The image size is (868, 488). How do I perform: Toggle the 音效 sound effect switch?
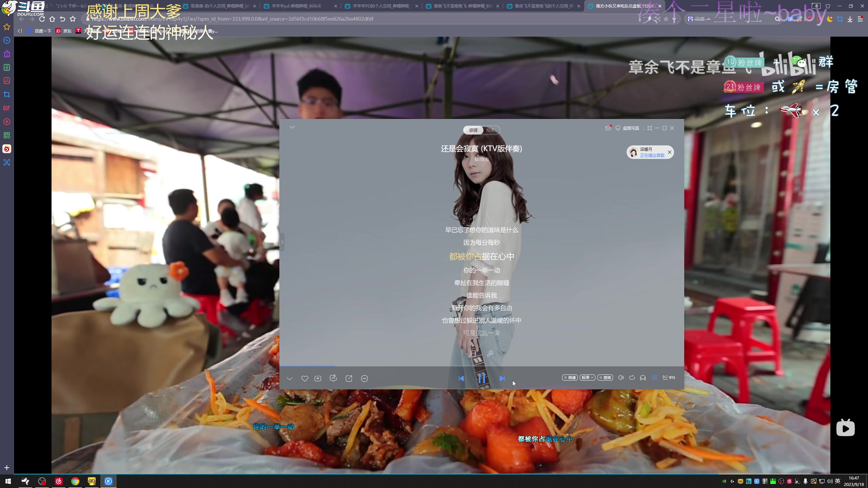605,378
